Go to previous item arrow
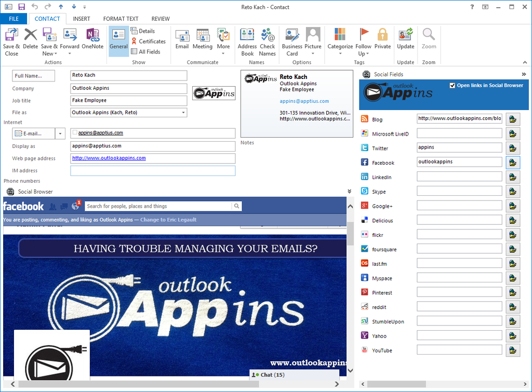The image size is (532, 392). point(61,7)
